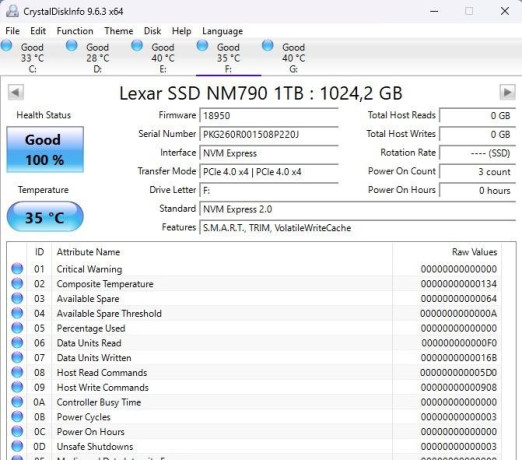Click the status orb for Percentage Used

[17, 328]
